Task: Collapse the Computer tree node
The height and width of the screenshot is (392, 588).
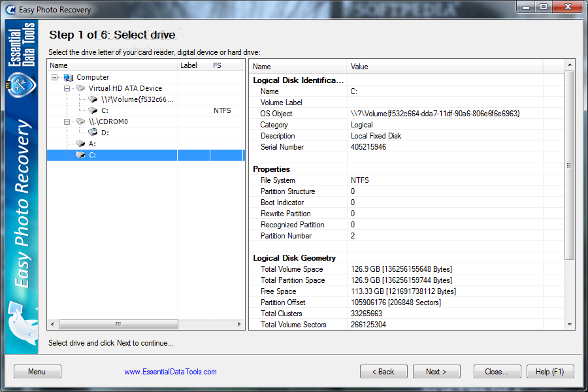Action: point(55,77)
